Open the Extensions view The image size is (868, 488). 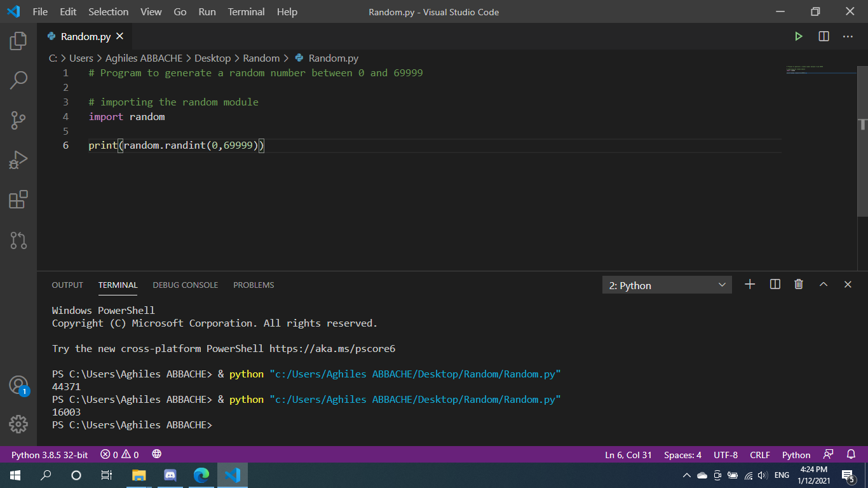pos(18,200)
